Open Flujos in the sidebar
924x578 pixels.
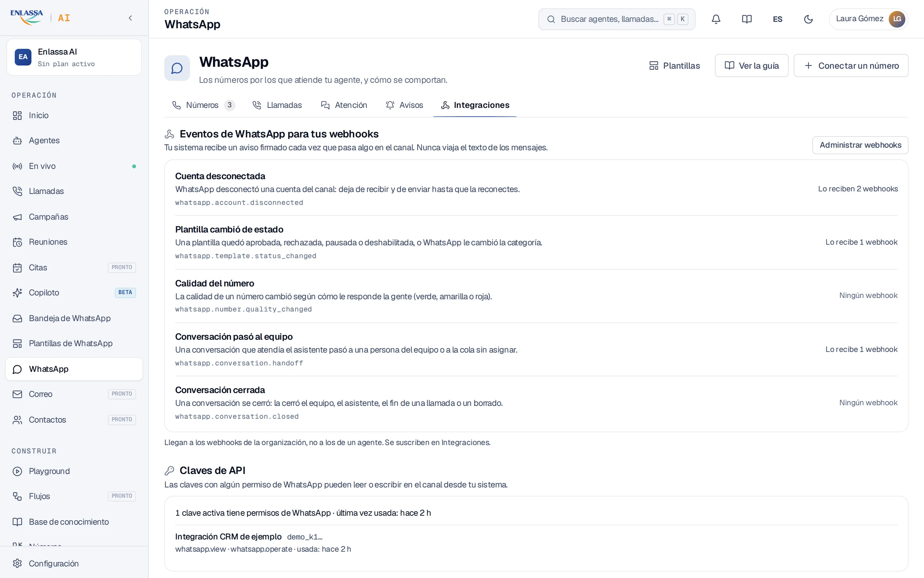tap(74, 496)
